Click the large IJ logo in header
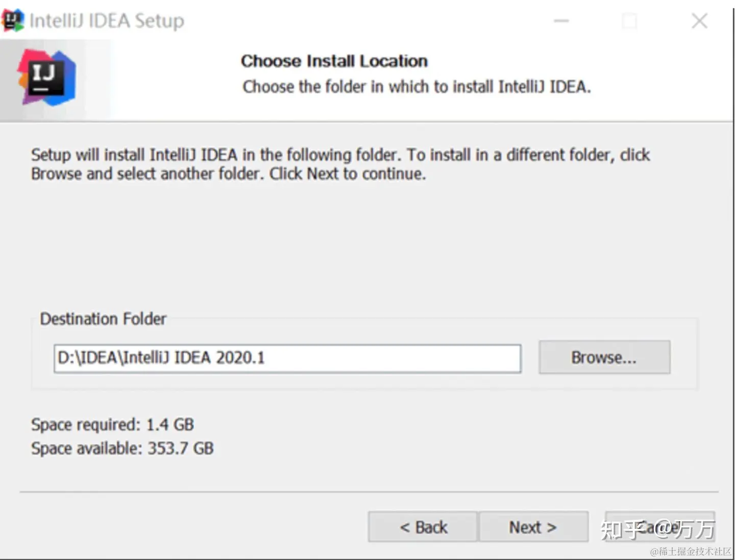 pos(46,78)
